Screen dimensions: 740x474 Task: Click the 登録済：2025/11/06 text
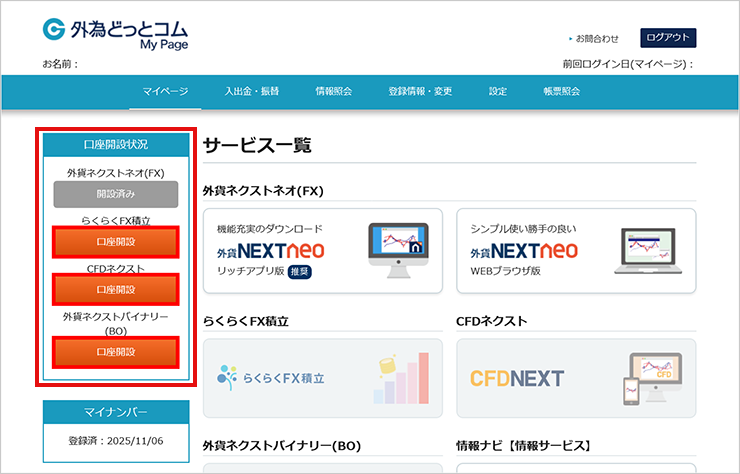(116, 441)
